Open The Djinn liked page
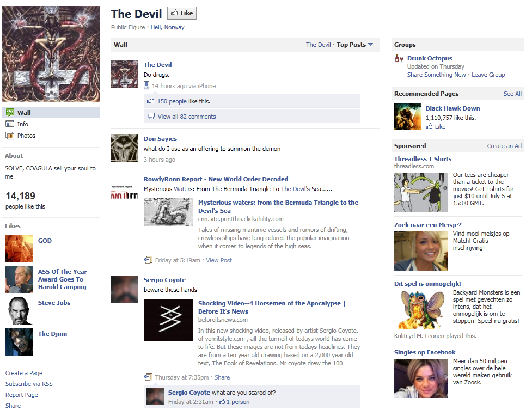This screenshot has width=532, height=410. 53,334
